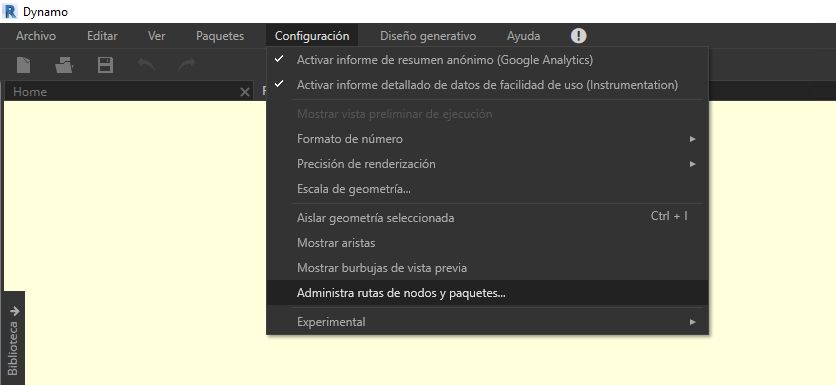This screenshot has width=836, height=385.
Task: Click the Open folder toolbar icon
Action: click(64, 65)
